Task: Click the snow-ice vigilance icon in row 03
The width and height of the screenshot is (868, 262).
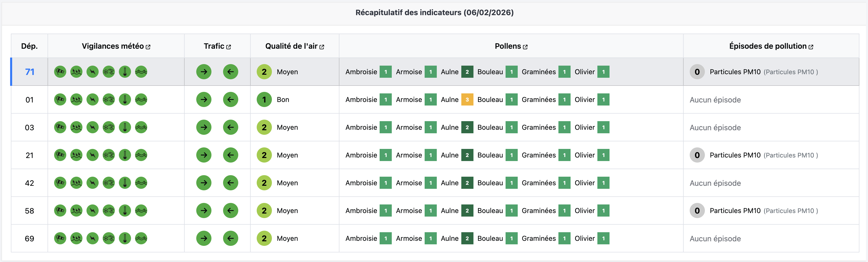Action: tap(109, 127)
